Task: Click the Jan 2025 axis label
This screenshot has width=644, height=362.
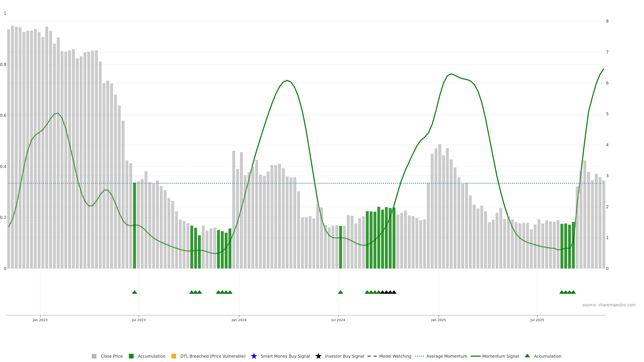Action: [439, 320]
